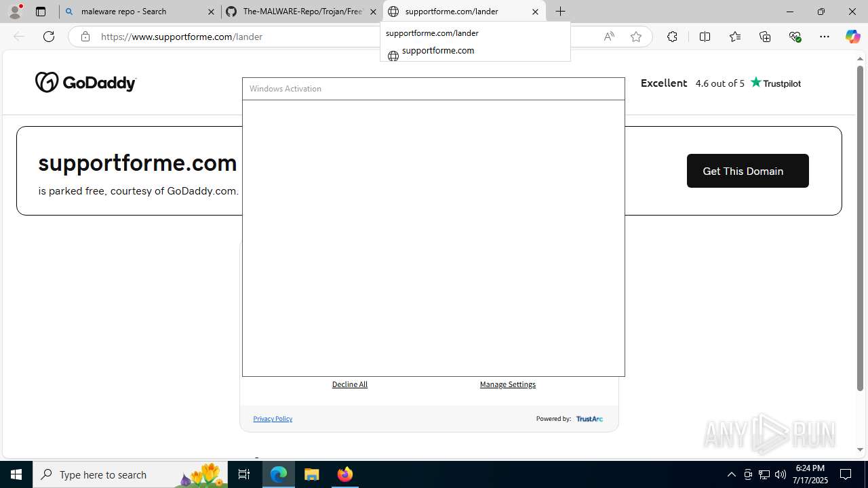Open Collections panel
Image resolution: width=868 pixels, height=488 pixels.
pyautogui.click(x=765, y=37)
